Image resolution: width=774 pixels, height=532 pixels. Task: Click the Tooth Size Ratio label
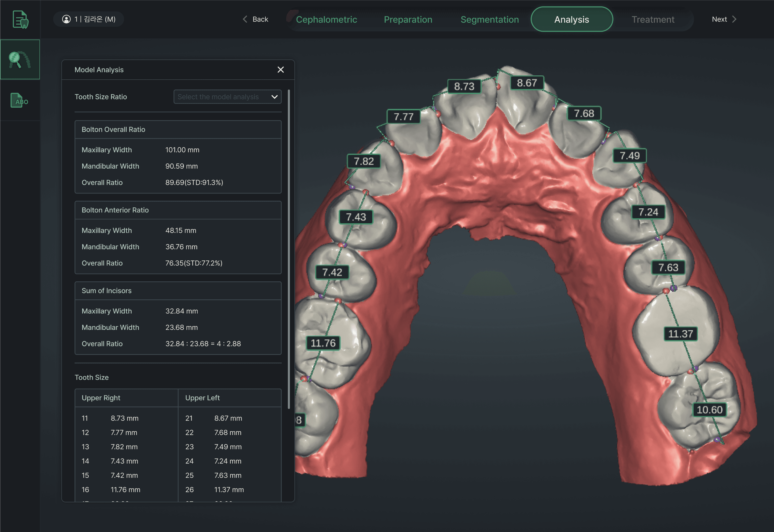[101, 97]
